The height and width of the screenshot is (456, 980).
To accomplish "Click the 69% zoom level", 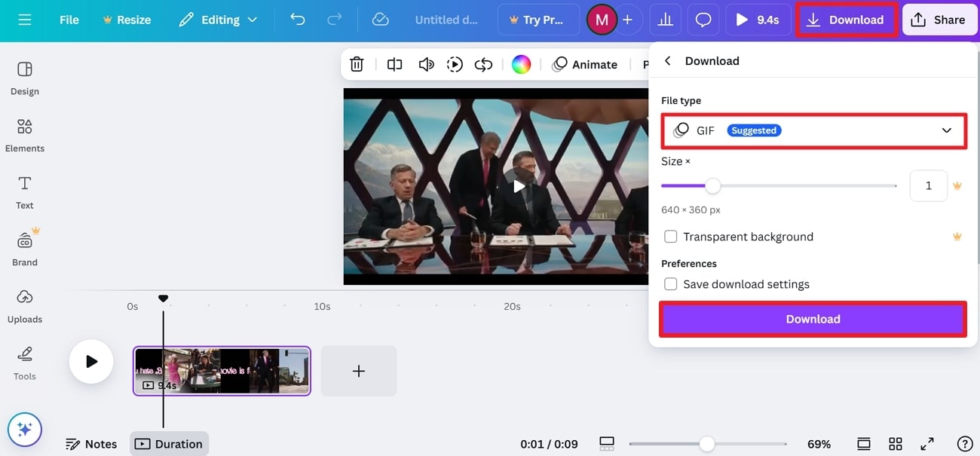I will pyautogui.click(x=819, y=444).
